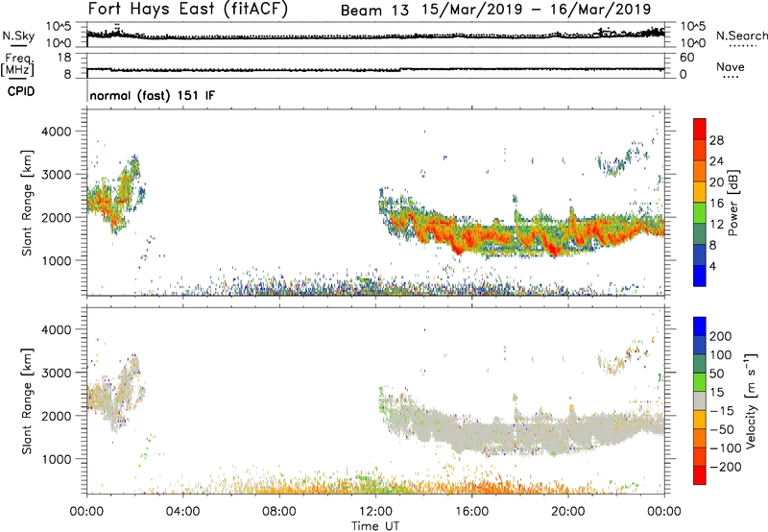Viewport: 768px width, 532px height.
Task: Click the 'normal (fast) 151 IF' text
Action: 153,95
